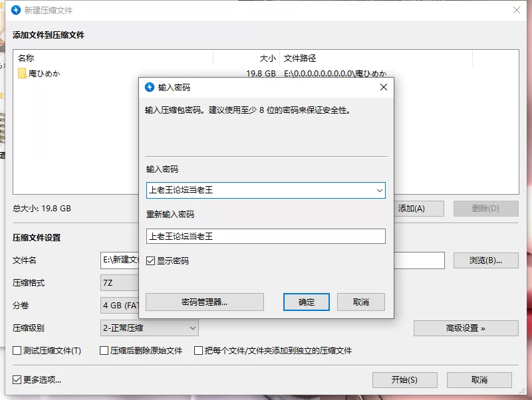Image resolution: width=532 pixels, height=400 pixels.
Task: Open the 分卷 dropdown showing 4 GB
Action: [120, 306]
